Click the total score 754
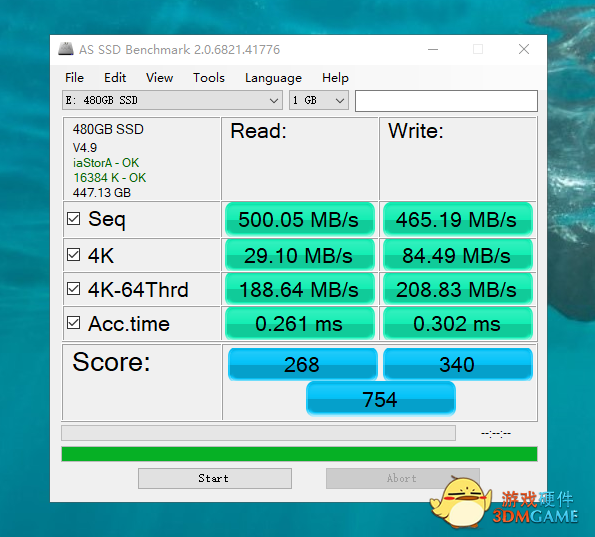595x537 pixels. point(381,399)
